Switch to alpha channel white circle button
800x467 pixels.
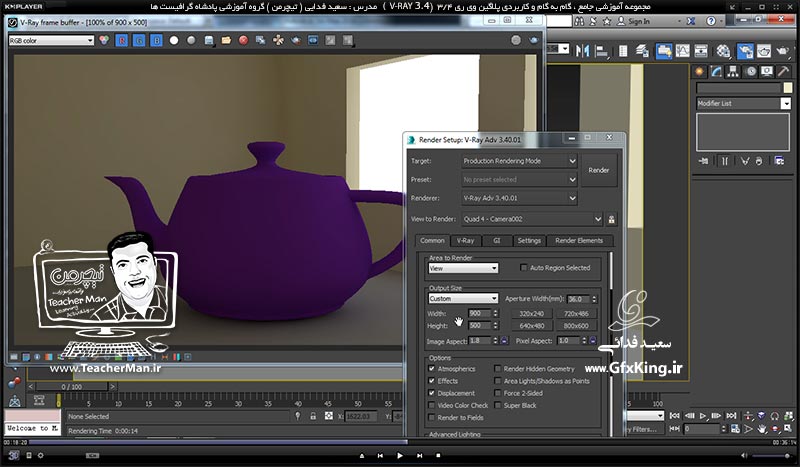tap(174, 40)
